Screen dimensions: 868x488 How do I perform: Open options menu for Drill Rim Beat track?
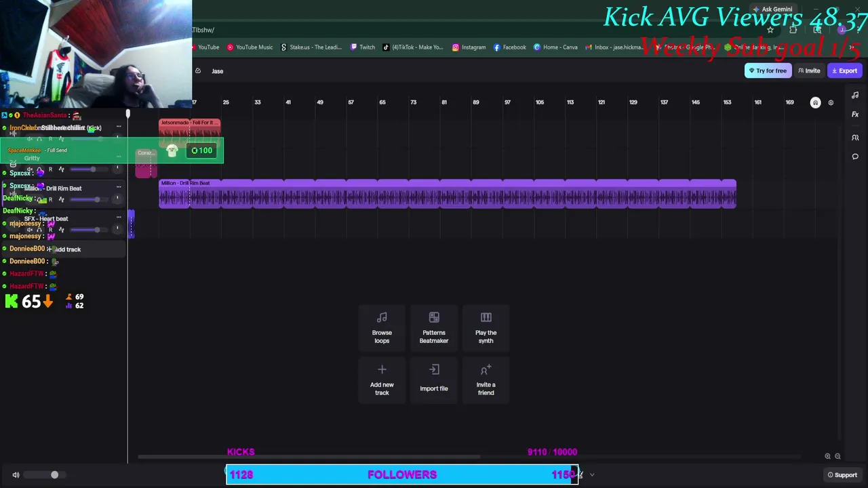[119, 188]
